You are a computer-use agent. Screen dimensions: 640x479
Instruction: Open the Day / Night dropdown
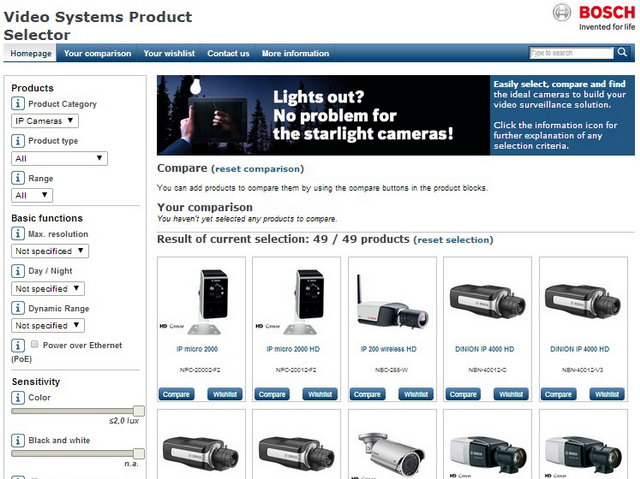click(x=48, y=288)
